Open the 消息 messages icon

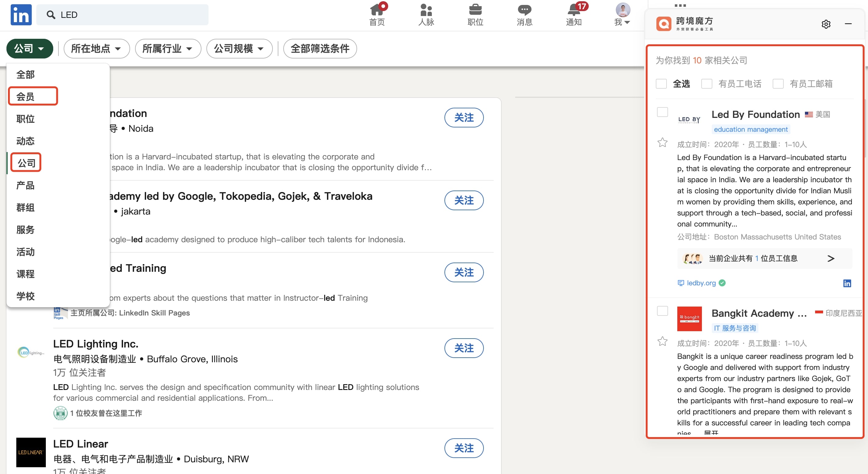click(524, 14)
